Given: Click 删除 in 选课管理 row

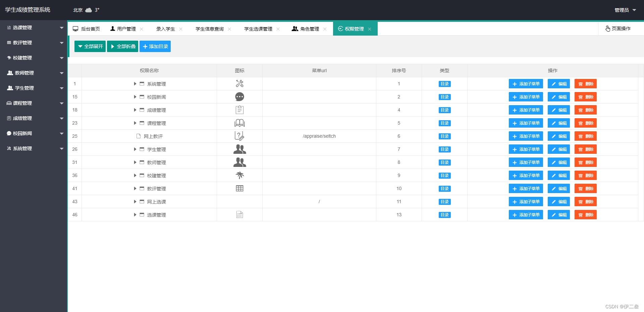Looking at the screenshot, I should 585,215.
